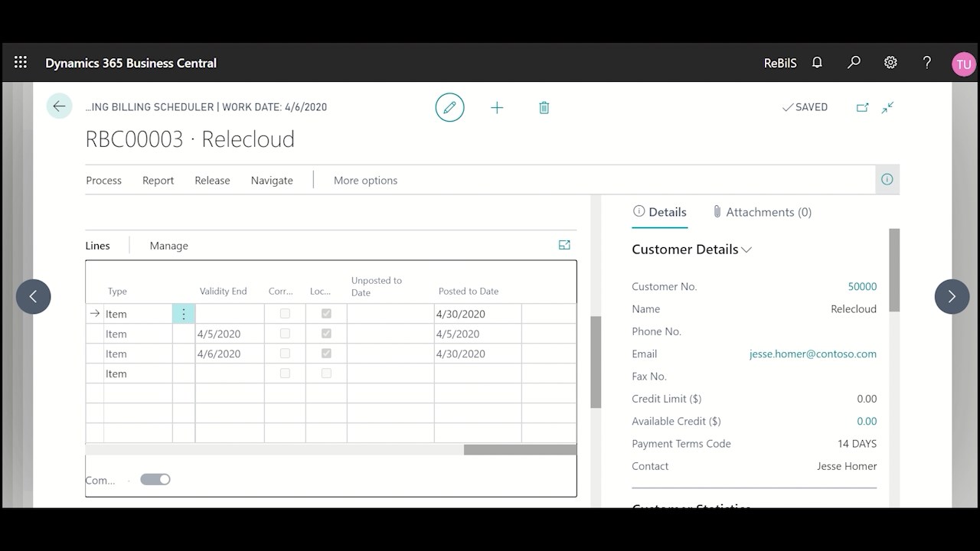Open the Manage menu in Lines
980x551 pixels.
[168, 246]
